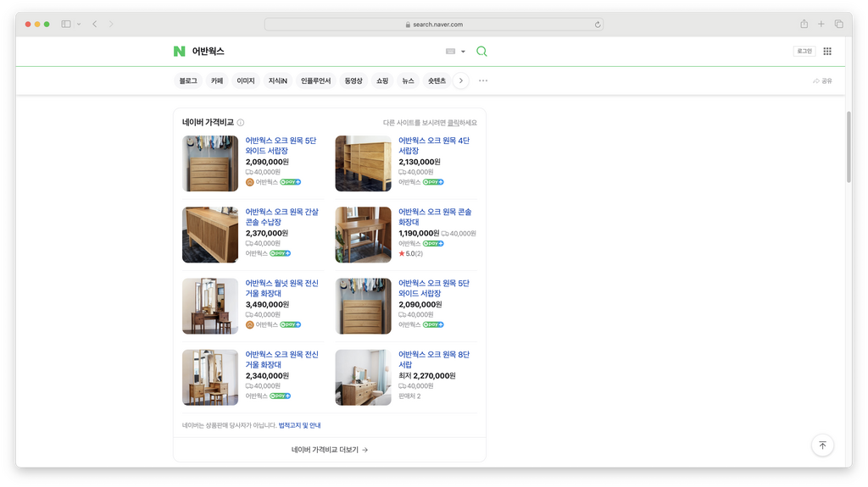Screen dimensions: 868x487
Task: Click the 4단 서랍장 product thumbnail
Action: tap(363, 163)
